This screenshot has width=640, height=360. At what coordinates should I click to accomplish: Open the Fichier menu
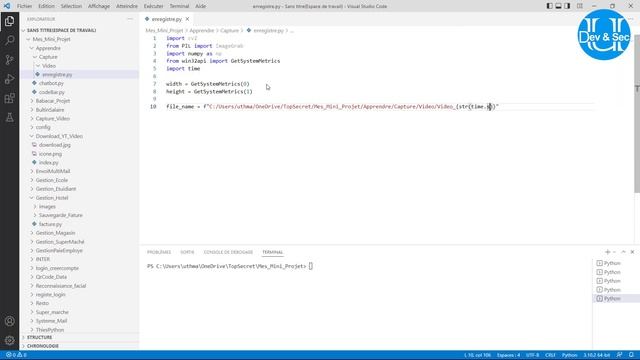(24, 6)
